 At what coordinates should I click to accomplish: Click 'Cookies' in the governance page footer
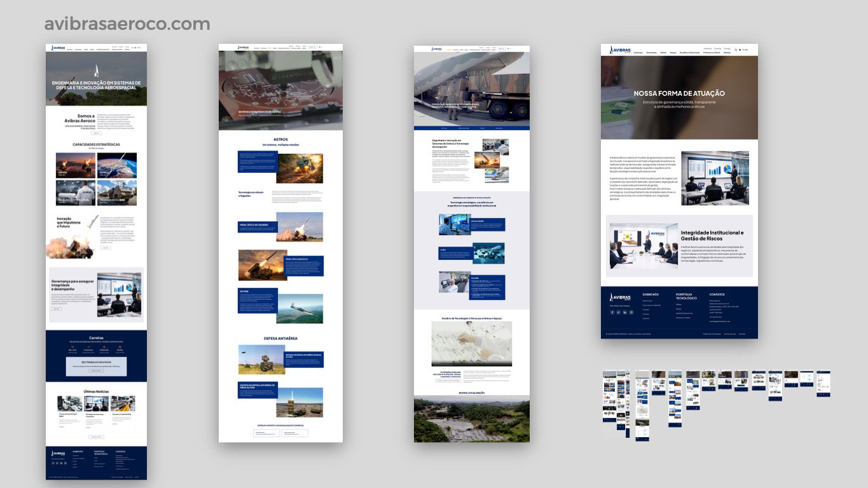[x=742, y=334]
